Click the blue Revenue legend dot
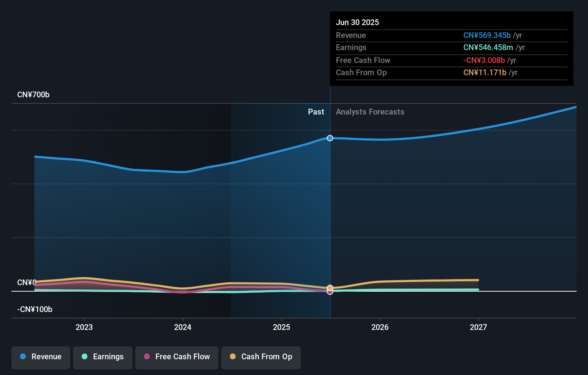 [x=23, y=356]
